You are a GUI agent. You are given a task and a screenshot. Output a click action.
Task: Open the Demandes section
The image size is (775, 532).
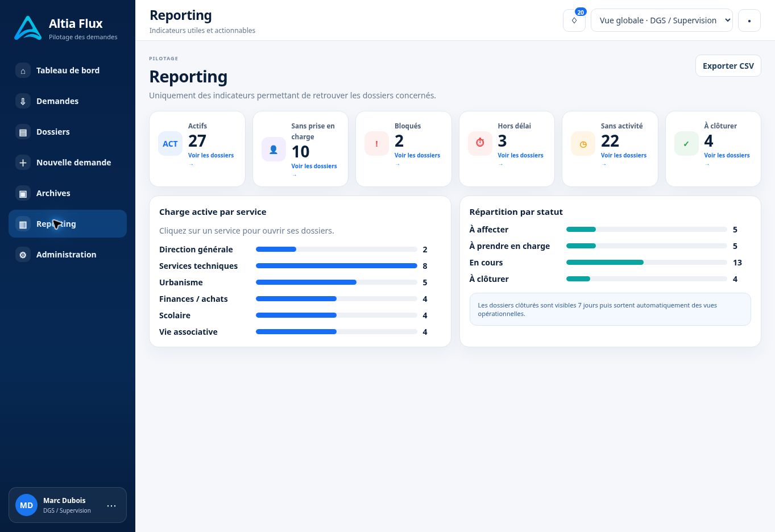pyautogui.click(x=68, y=101)
